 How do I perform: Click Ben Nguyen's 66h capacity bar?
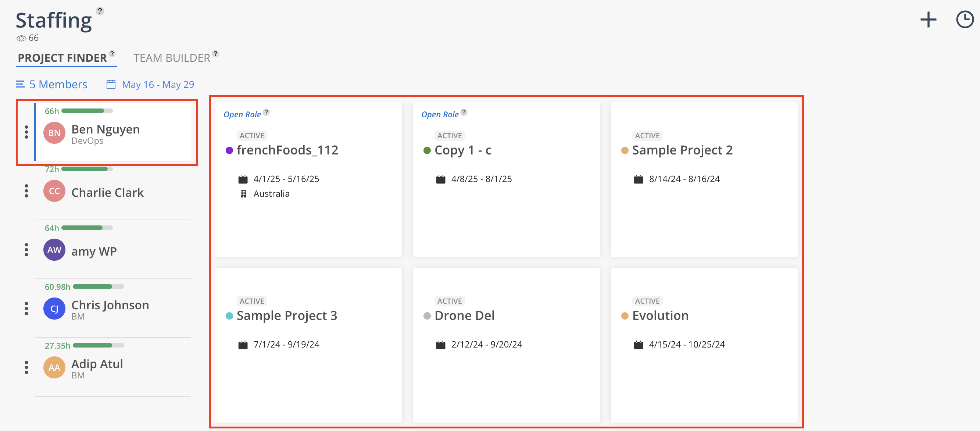tap(87, 111)
